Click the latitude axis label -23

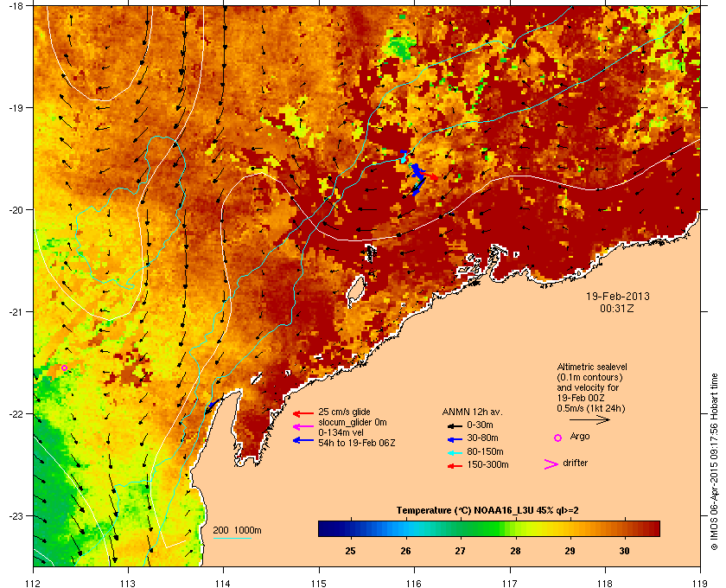[x=16, y=515]
